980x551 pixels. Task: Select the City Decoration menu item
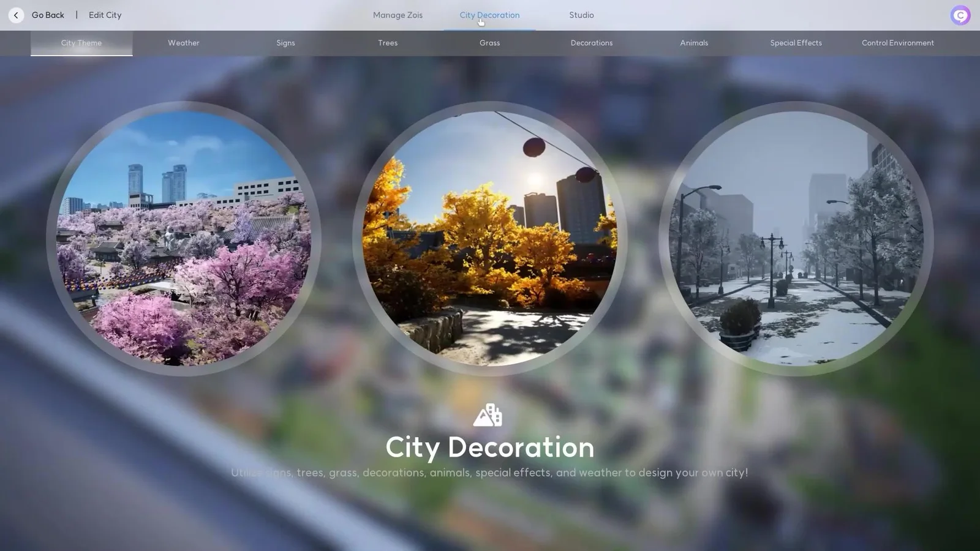pos(489,15)
